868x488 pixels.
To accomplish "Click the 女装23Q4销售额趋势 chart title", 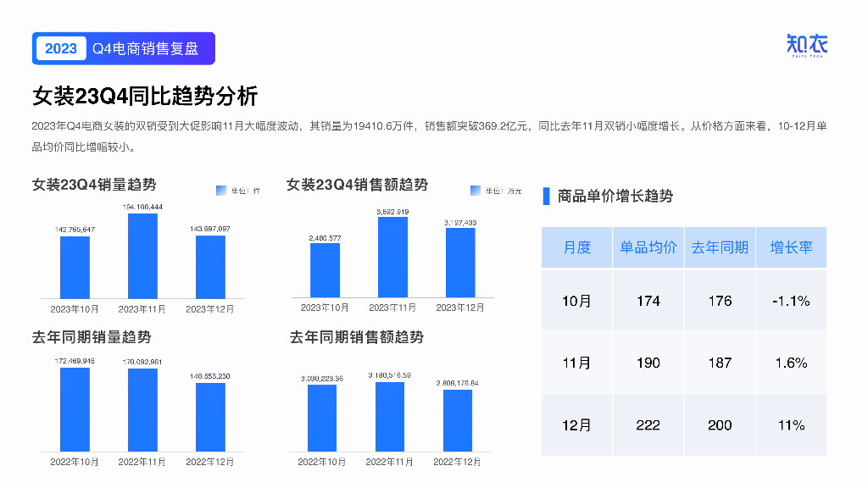I will 357,184.
